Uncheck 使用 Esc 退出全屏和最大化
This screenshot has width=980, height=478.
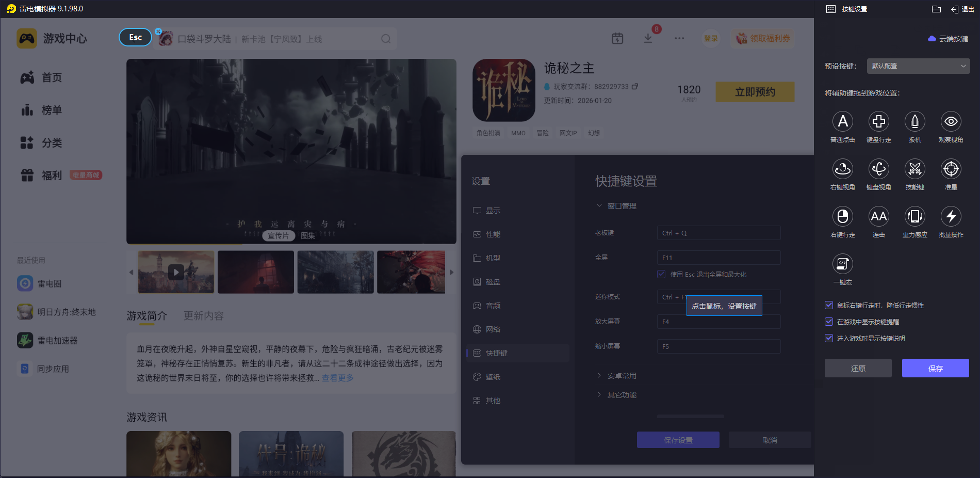[x=661, y=274]
